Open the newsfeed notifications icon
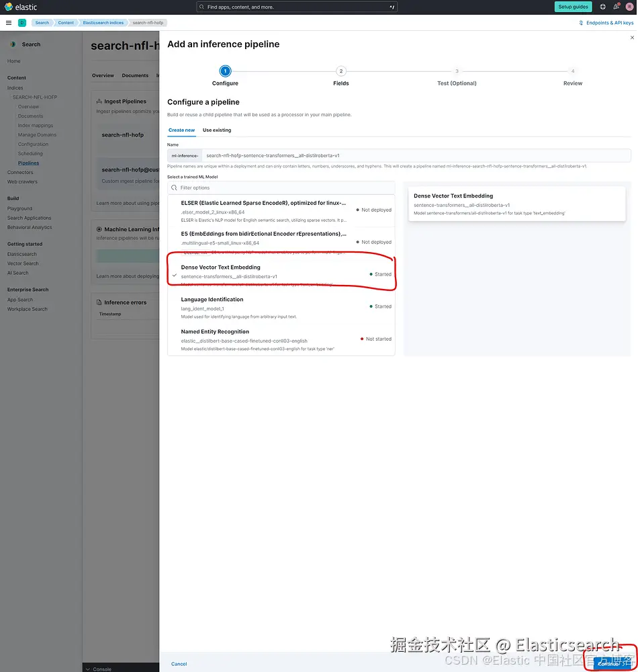Image resolution: width=638 pixels, height=672 pixels. pos(616,7)
